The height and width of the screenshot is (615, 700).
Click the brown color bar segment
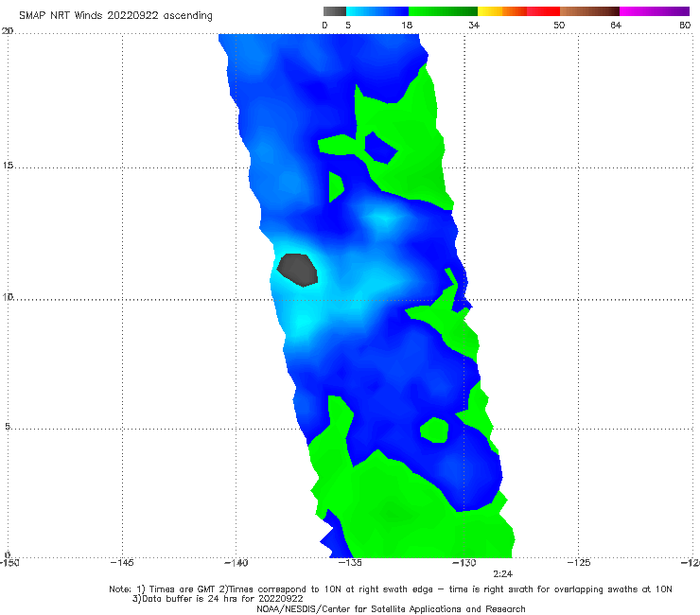coord(589,11)
